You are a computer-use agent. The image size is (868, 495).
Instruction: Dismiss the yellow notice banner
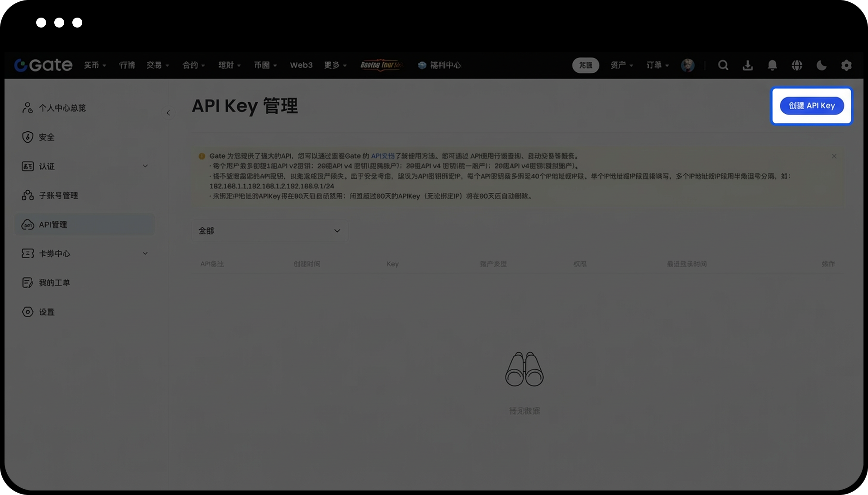point(834,156)
